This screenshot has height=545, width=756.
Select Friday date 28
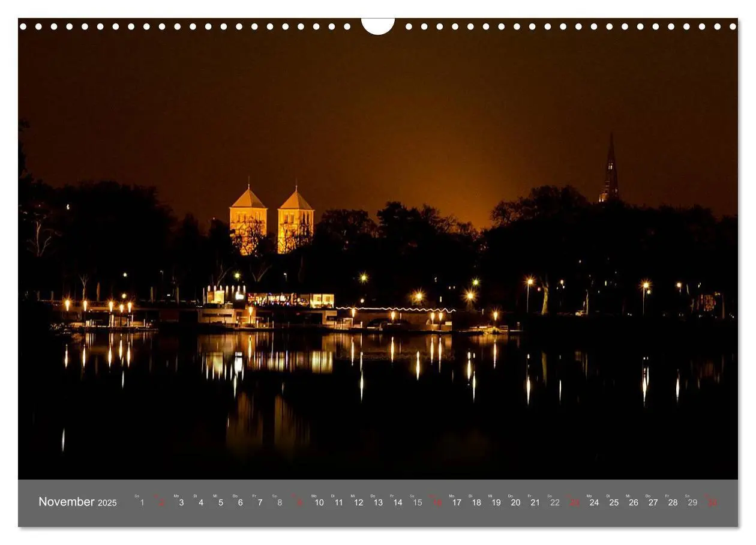(673, 502)
